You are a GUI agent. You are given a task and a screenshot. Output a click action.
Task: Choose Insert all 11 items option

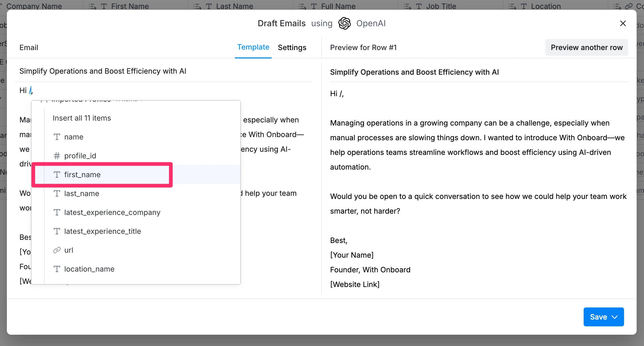[x=82, y=118]
